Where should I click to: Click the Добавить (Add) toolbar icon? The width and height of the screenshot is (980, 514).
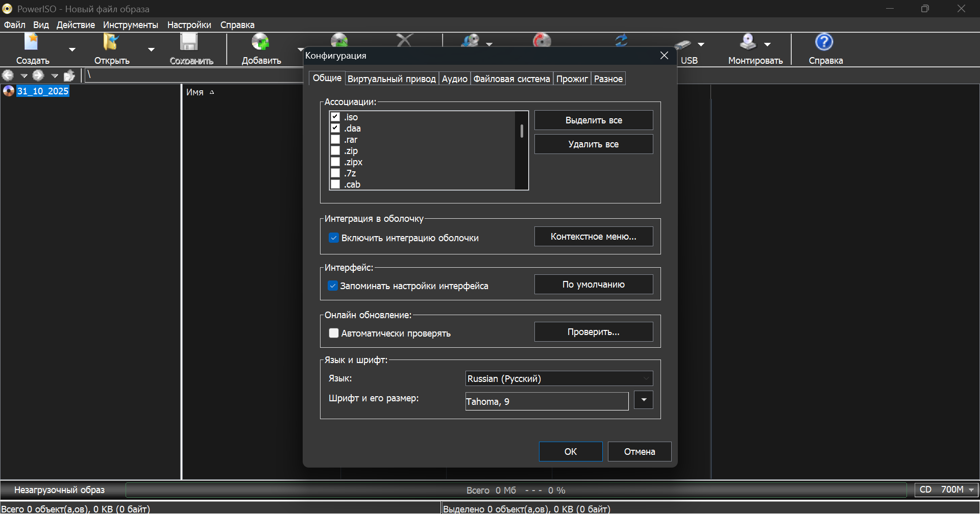coord(260,42)
